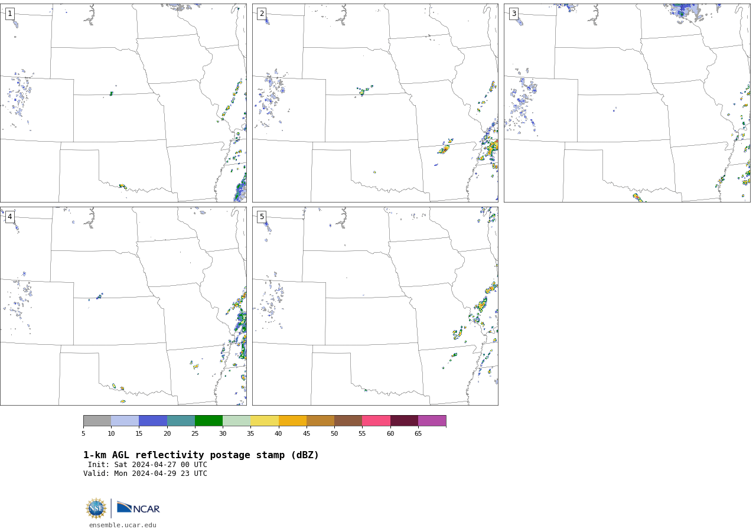The width and height of the screenshot is (756, 532).
Task: Click the NCAR logo
Action: (x=138, y=508)
